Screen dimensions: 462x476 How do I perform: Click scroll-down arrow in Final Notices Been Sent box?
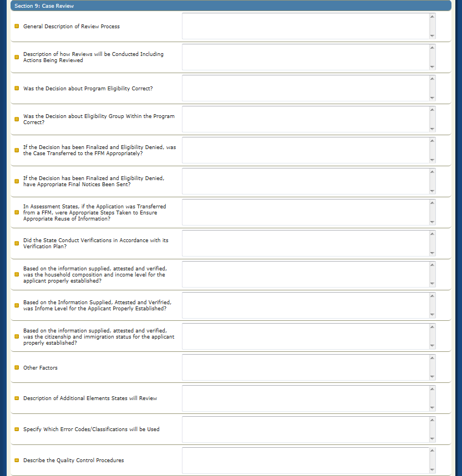tap(432, 191)
